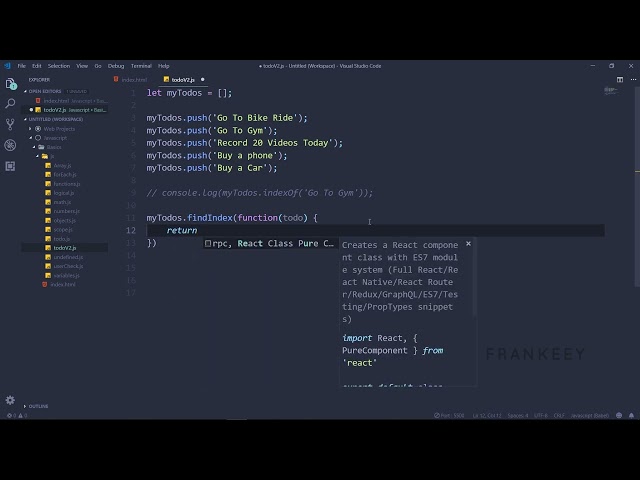Switch to the todoV2.js editor tab

point(183,80)
